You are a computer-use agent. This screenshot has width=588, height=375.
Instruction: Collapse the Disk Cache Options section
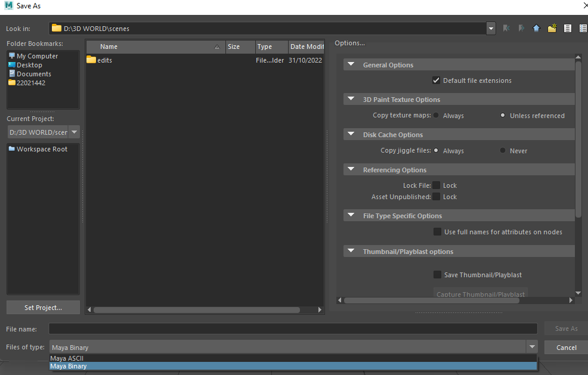point(351,134)
